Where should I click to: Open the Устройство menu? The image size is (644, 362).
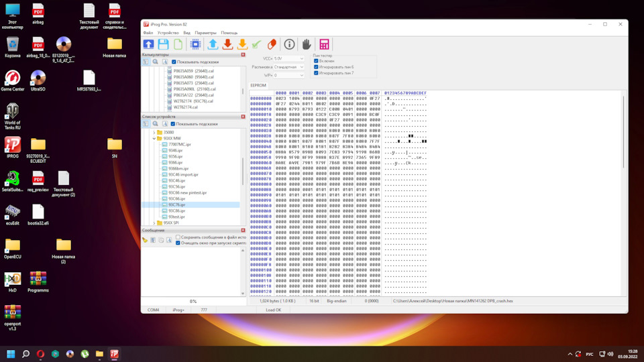(168, 33)
